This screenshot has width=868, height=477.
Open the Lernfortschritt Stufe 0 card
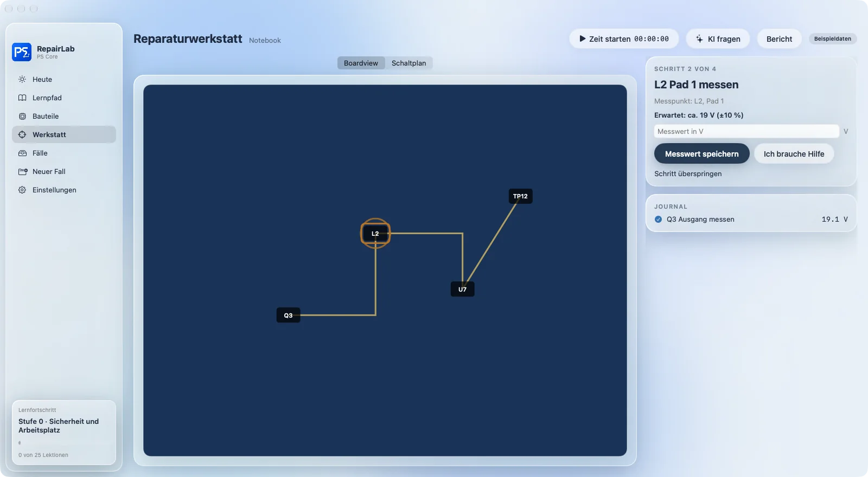pyautogui.click(x=64, y=433)
